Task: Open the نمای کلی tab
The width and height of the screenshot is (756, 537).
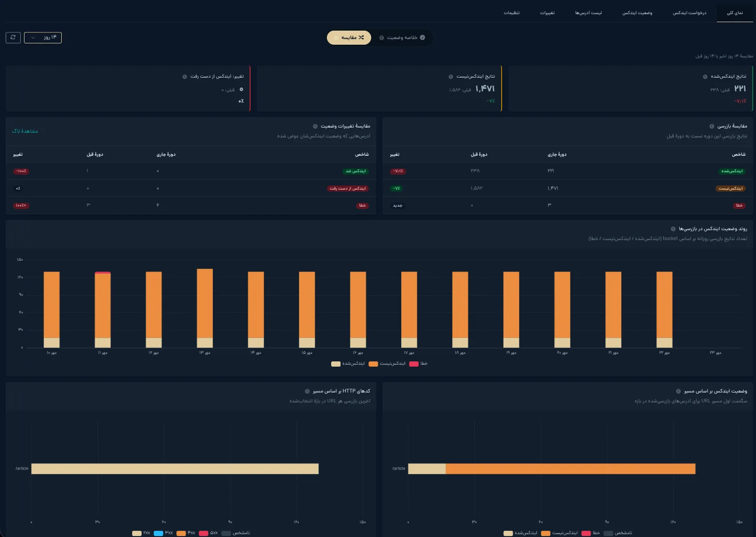Action: 735,13
